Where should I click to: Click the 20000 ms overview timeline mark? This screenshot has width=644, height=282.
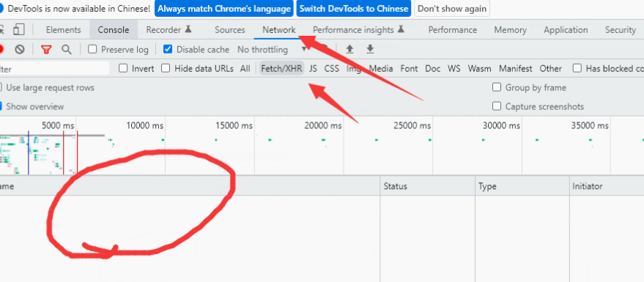[x=323, y=125]
